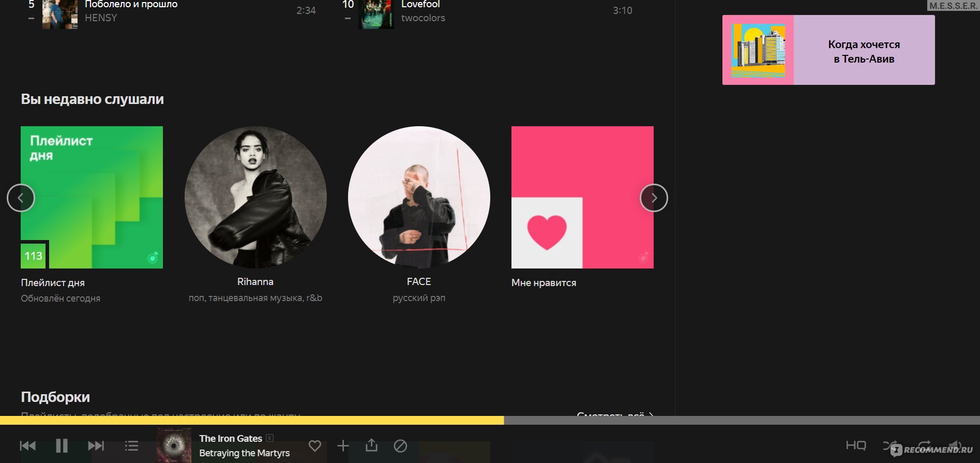Open the FACE artist photo
980x463 pixels.
click(419, 197)
